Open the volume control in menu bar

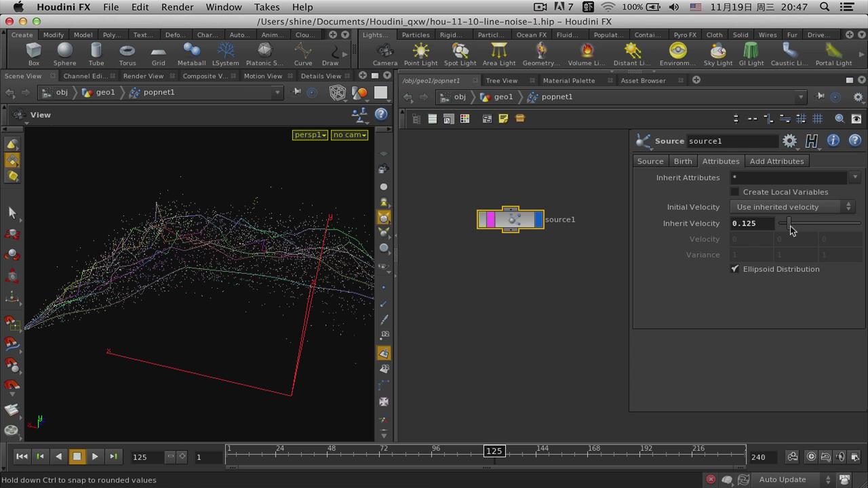(673, 7)
